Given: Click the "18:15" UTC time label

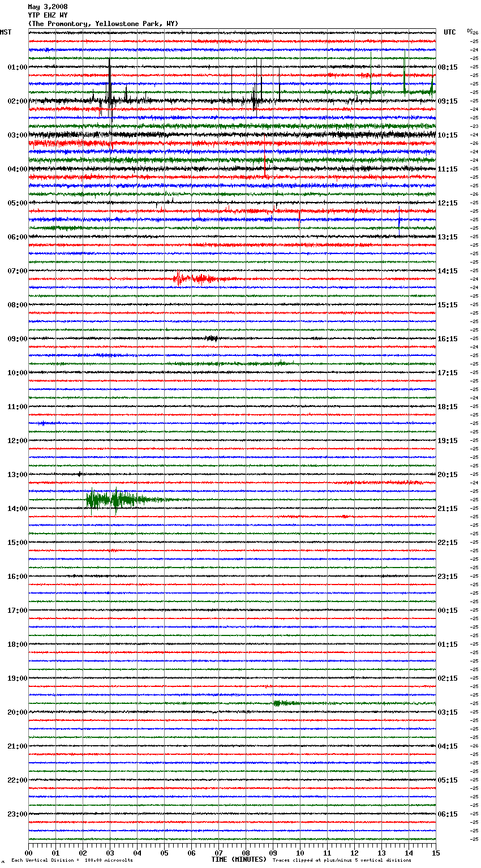Looking at the screenshot, I should [x=448, y=407].
